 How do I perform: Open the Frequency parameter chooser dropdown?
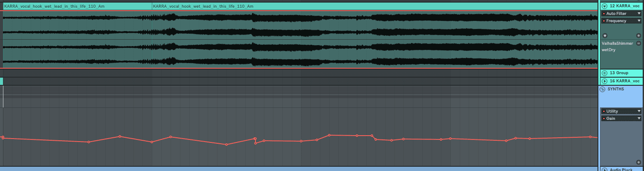click(639, 21)
